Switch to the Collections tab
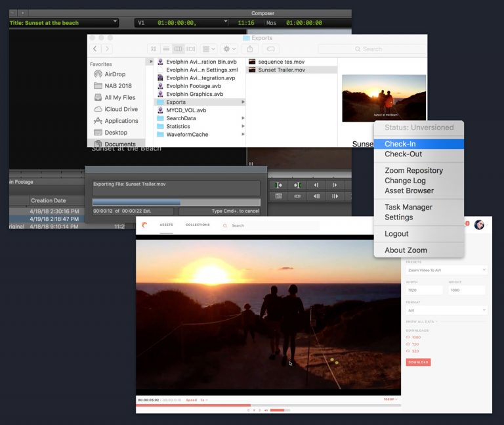This screenshot has width=504, height=425. coord(198,225)
